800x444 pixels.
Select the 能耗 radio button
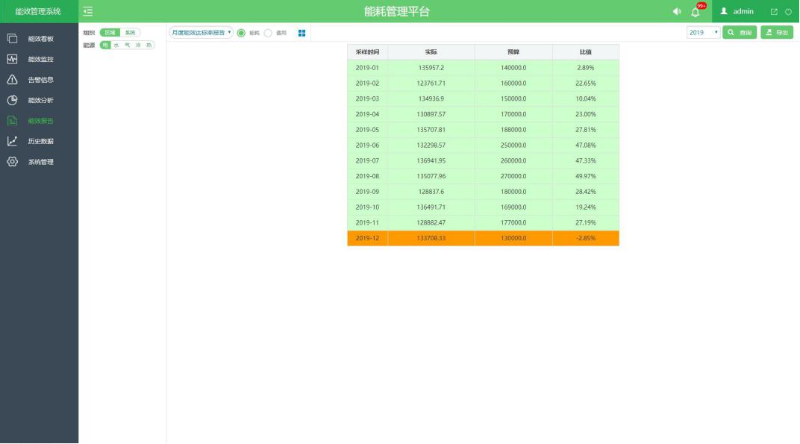(x=241, y=33)
